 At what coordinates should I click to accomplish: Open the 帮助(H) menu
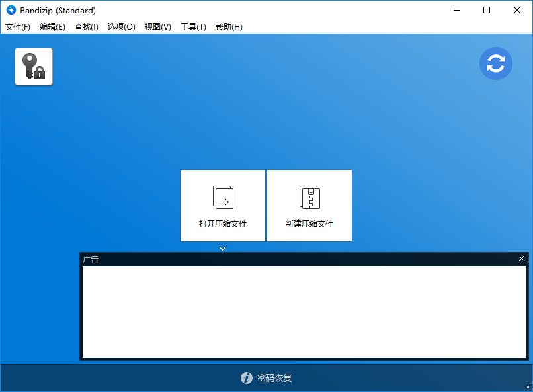229,27
